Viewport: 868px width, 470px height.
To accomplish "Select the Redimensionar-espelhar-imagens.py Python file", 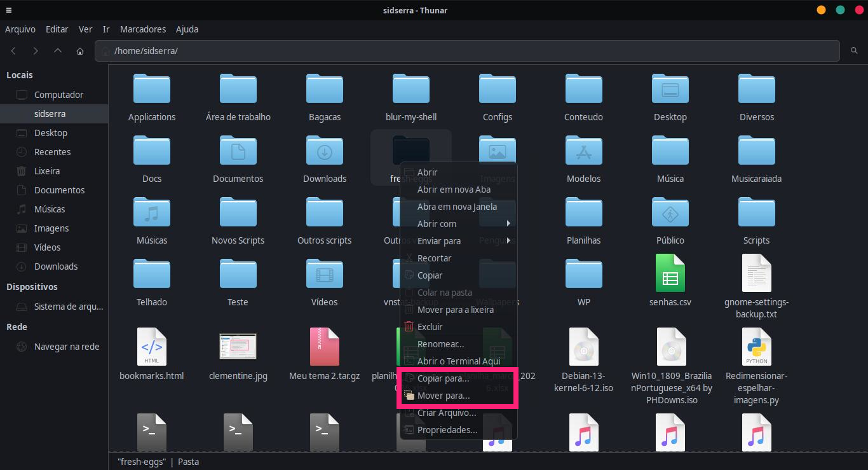I will click(x=756, y=347).
